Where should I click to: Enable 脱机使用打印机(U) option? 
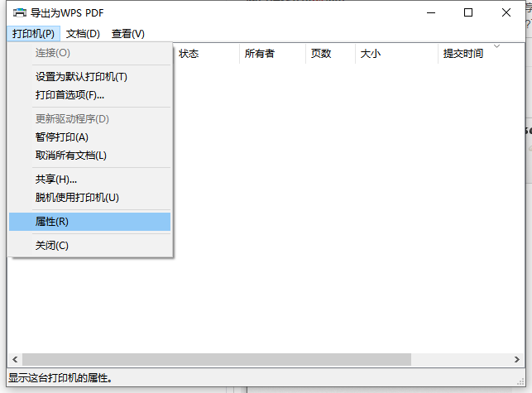click(x=77, y=198)
